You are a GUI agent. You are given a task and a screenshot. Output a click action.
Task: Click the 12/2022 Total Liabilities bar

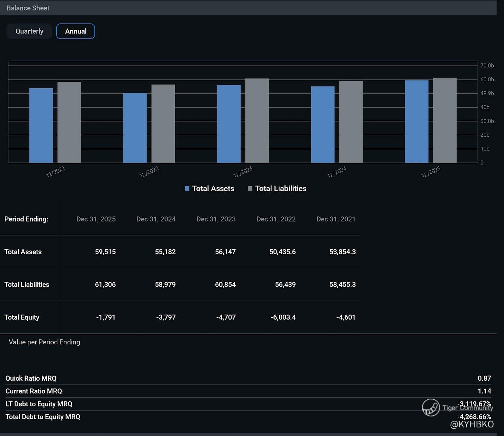click(163, 124)
